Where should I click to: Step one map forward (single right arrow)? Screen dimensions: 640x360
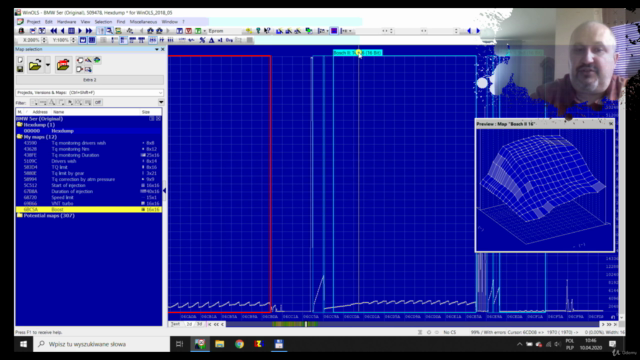click(80, 31)
